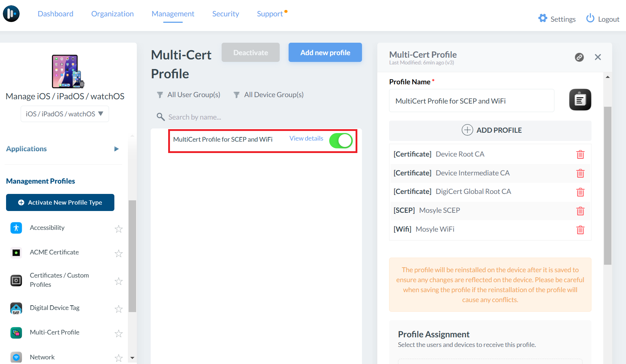Favorite the Digital Device Tag star
This screenshot has height=364, width=626.
119,309
